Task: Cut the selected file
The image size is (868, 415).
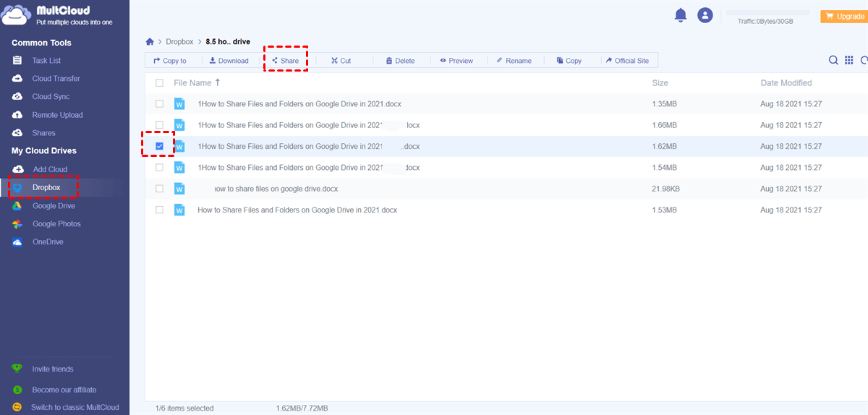Action: 341,61
